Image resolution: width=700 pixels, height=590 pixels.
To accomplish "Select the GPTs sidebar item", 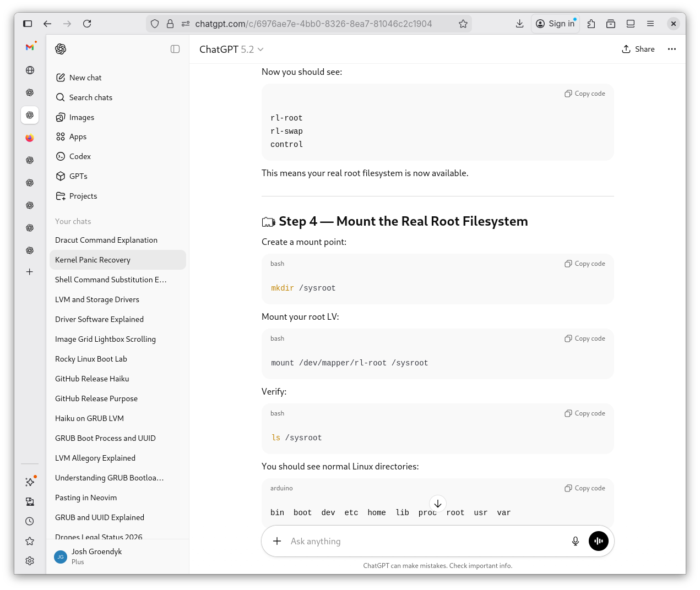I will (x=78, y=176).
